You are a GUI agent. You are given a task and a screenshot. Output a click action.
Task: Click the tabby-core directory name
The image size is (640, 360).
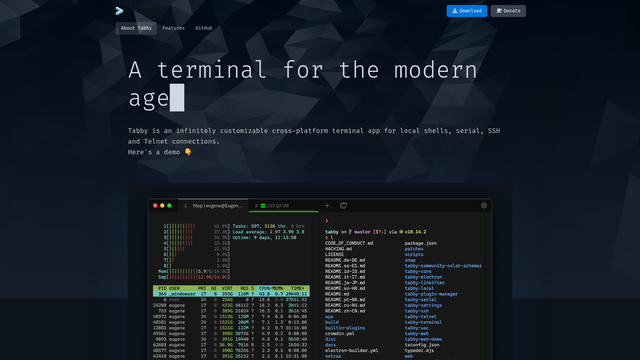pyautogui.click(x=418, y=271)
